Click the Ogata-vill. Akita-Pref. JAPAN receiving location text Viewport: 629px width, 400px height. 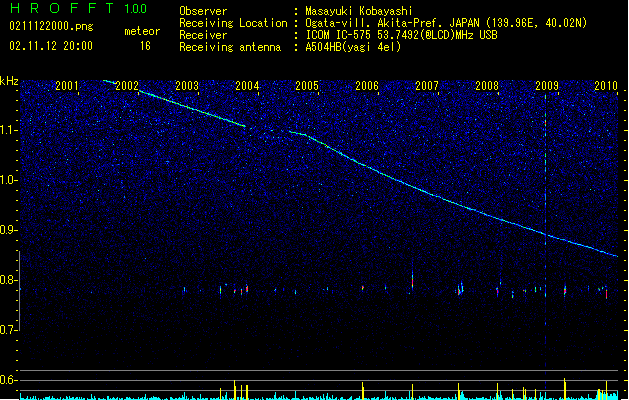click(446, 23)
